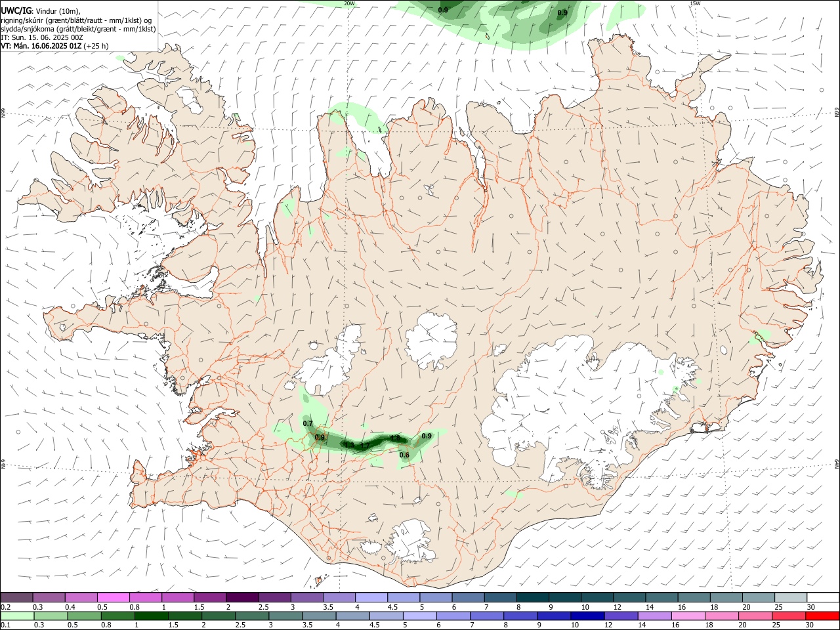Click the 0.1 label in the rain legend
This screenshot has height=630, width=840.
click(5, 625)
